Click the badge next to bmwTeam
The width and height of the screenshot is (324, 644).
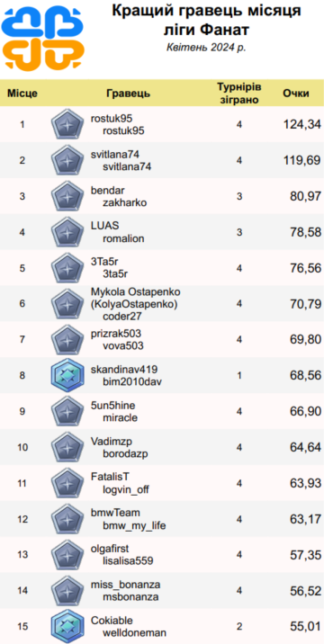67,519
